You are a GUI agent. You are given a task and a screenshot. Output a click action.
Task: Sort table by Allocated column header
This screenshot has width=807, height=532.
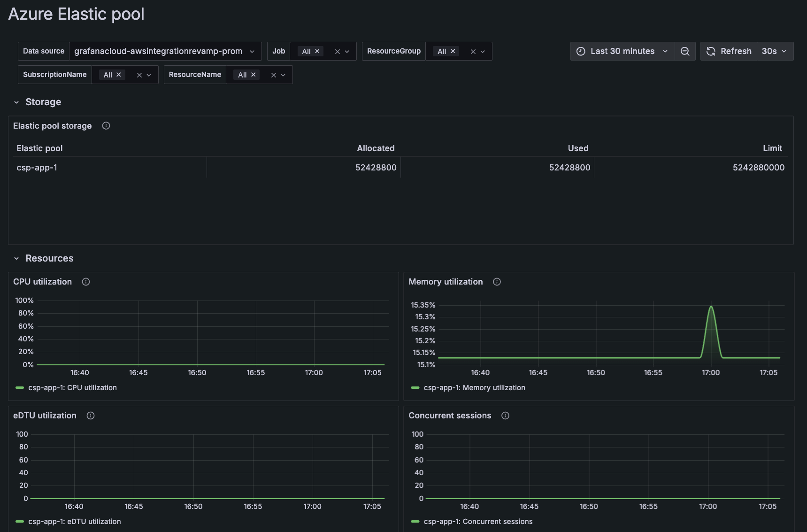[x=376, y=148]
